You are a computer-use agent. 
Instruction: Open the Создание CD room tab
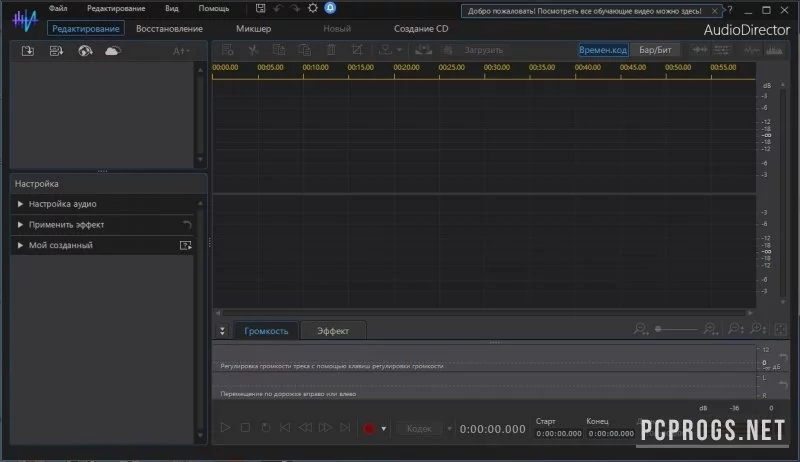pos(421,29)
